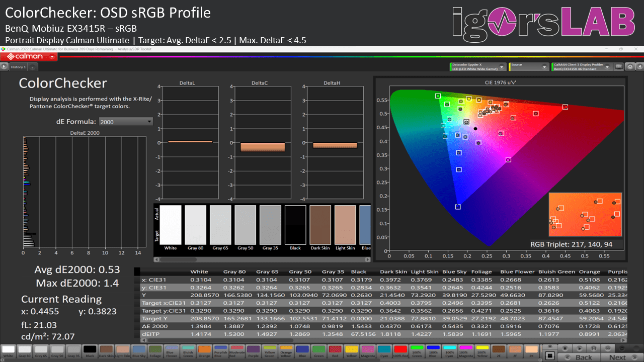Viewport: 644px width, 362px height.
Task: Click the 'dEITP' row label in table
Action: coord(150,334)
